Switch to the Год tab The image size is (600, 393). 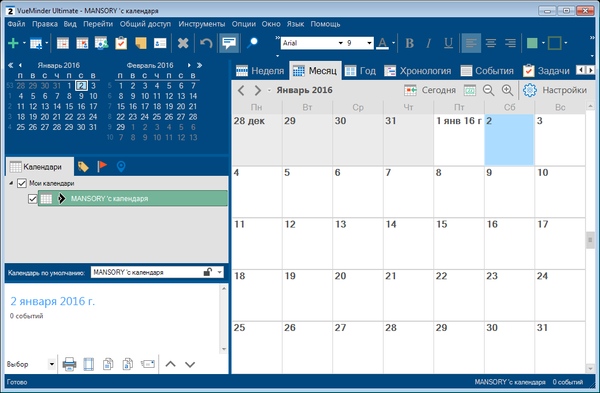click(360, 71)
